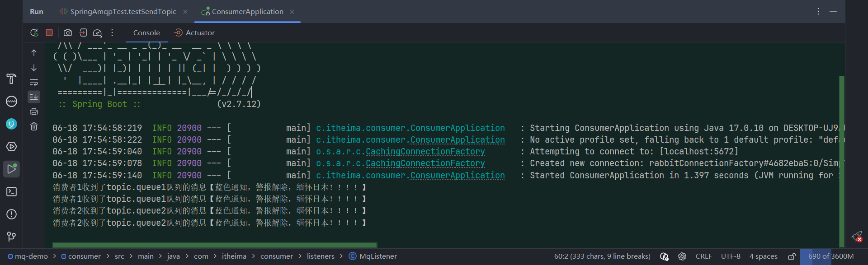Open the 4 spaces indent settings
The image size is (868, 265).
[x=763, y=256]
